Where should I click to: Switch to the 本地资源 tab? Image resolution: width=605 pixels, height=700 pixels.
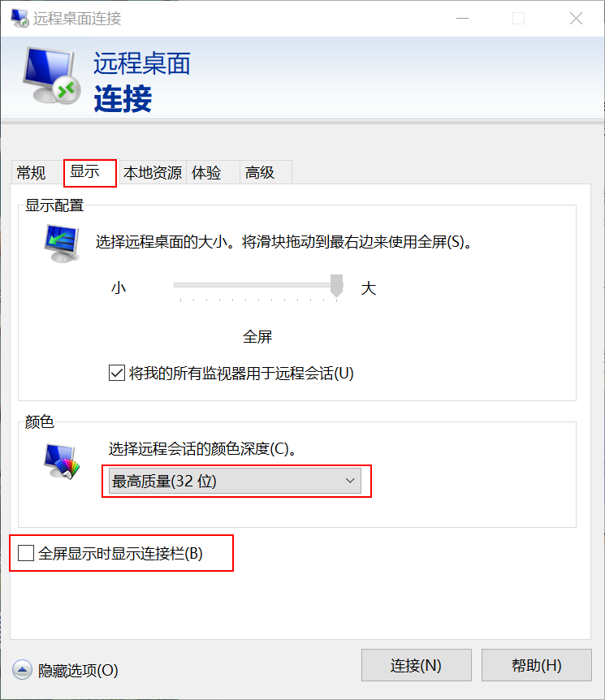pyautogui.click(x=153, y=172)
